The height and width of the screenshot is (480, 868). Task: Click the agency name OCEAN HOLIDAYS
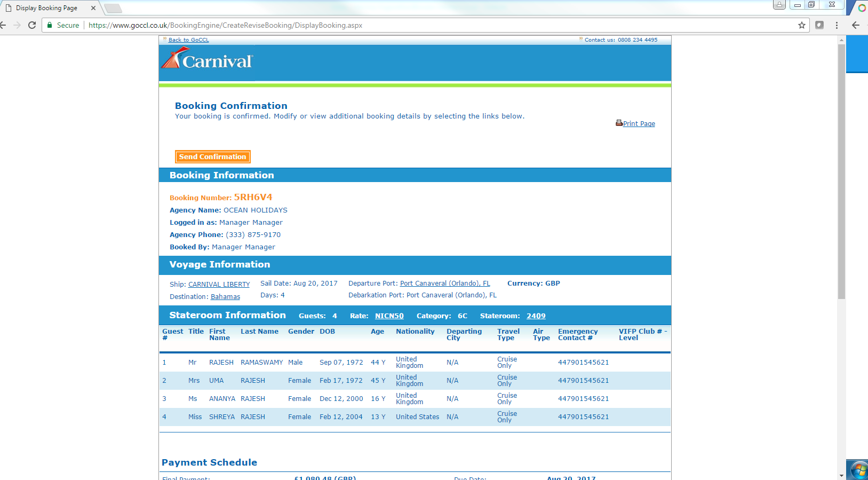pyautogui.click(x=256, y=210)
